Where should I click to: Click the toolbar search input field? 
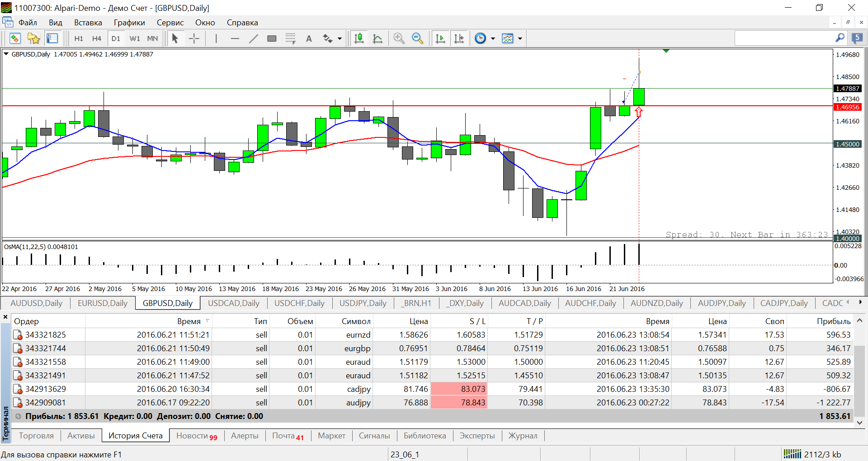click(784, 38)
